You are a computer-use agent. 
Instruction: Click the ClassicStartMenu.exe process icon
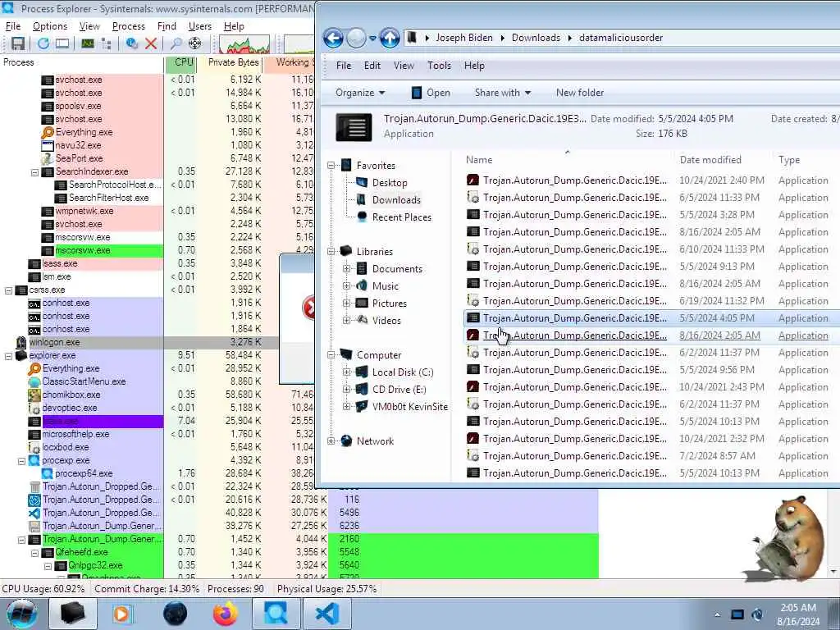pos(34,381)
